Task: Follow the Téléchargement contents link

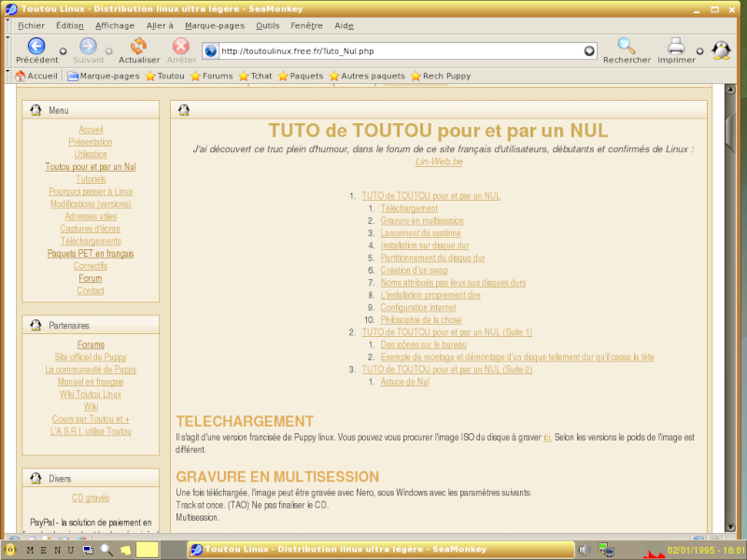Action: tap(409, 208)
